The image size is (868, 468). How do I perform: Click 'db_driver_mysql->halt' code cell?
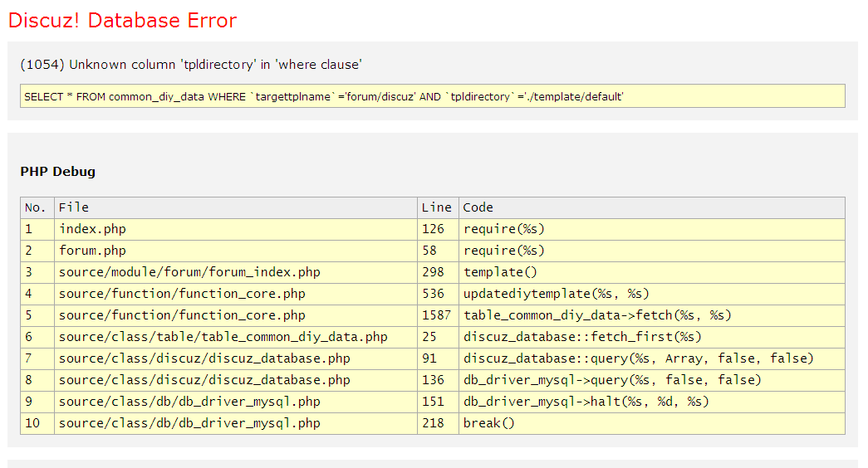(652, 402)
